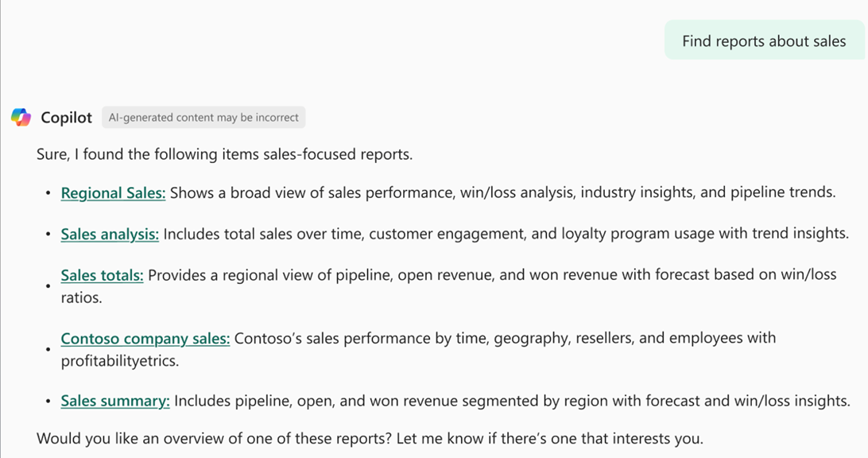Open the Regional Sales report link
Viewport: 868px width, 458px height.
113,193
